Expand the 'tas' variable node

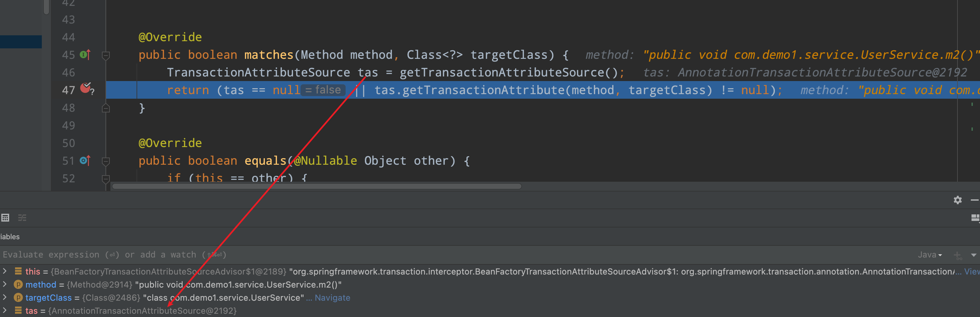tap(5, 310)
